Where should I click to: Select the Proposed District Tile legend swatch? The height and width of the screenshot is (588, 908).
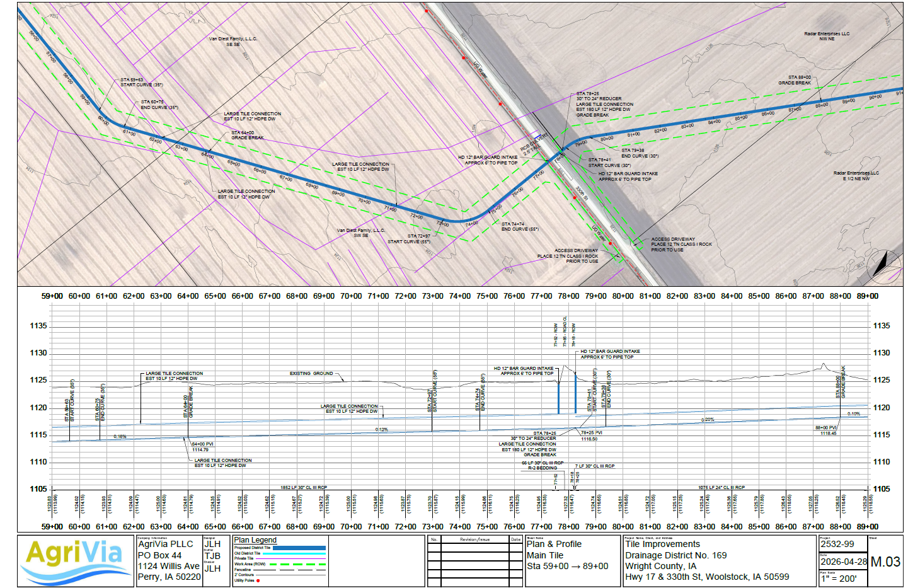coord(299,548)
